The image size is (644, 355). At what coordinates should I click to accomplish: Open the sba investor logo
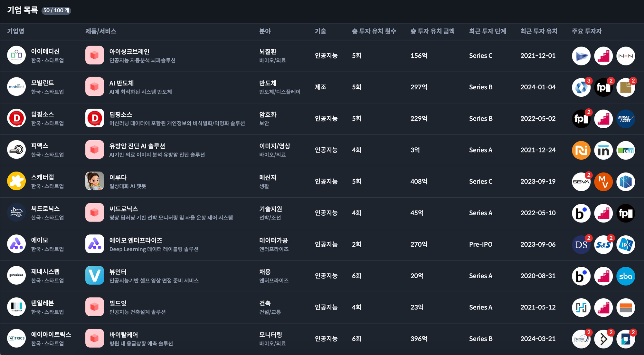pos(625,276)
